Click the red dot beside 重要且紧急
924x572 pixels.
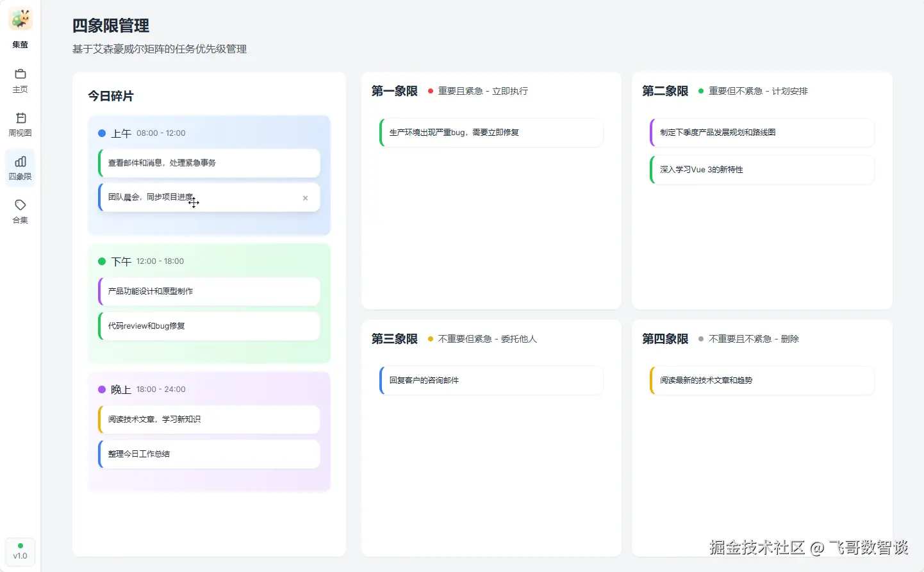coord(431,91)
